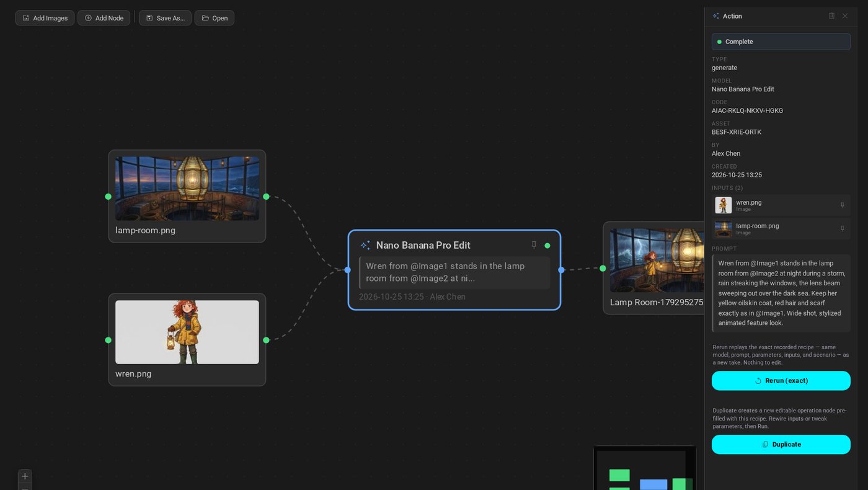Click the canvas minimap overview
The image size is (868, 490).
(x=645, y=468)
